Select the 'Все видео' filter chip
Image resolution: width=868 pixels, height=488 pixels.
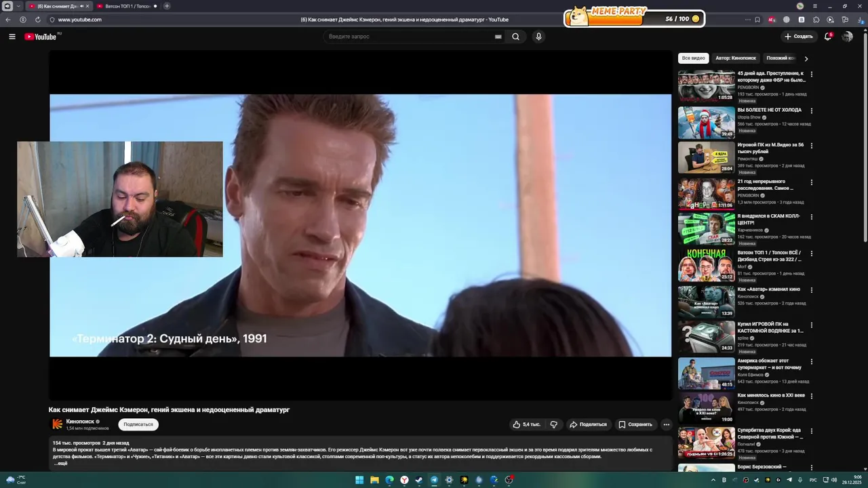coord(693,58)
